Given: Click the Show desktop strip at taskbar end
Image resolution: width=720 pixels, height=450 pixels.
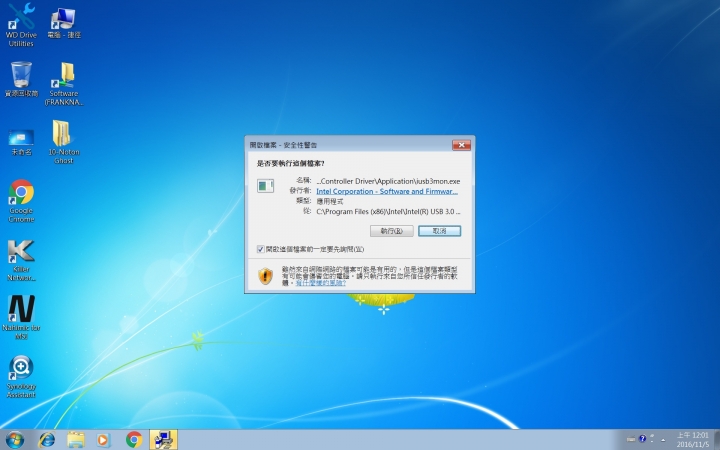Looking at the screenshot, I should [717, 439].
